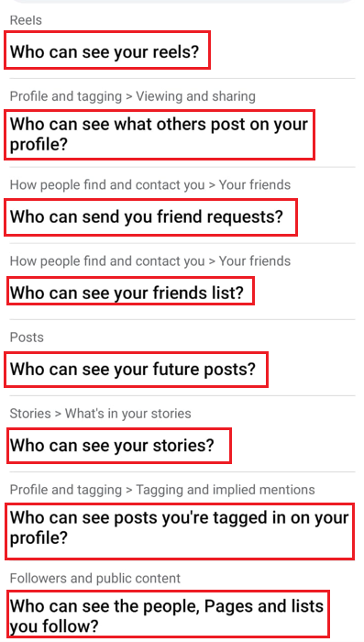This screenshot has width=364, height=642.
Task: Click the Reels category label
Action: point(26,20)
